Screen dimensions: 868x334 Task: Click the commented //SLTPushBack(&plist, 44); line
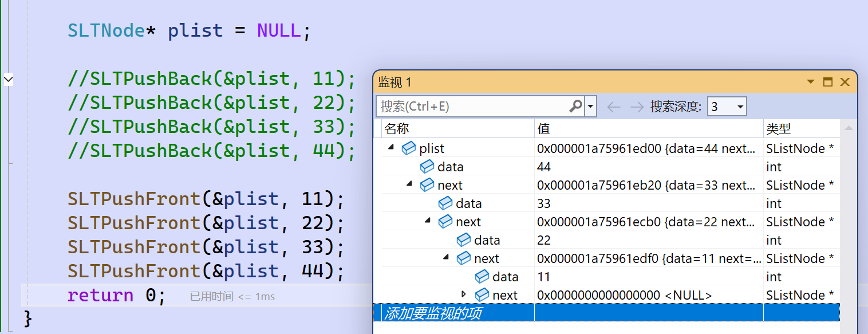pos(212,151)
